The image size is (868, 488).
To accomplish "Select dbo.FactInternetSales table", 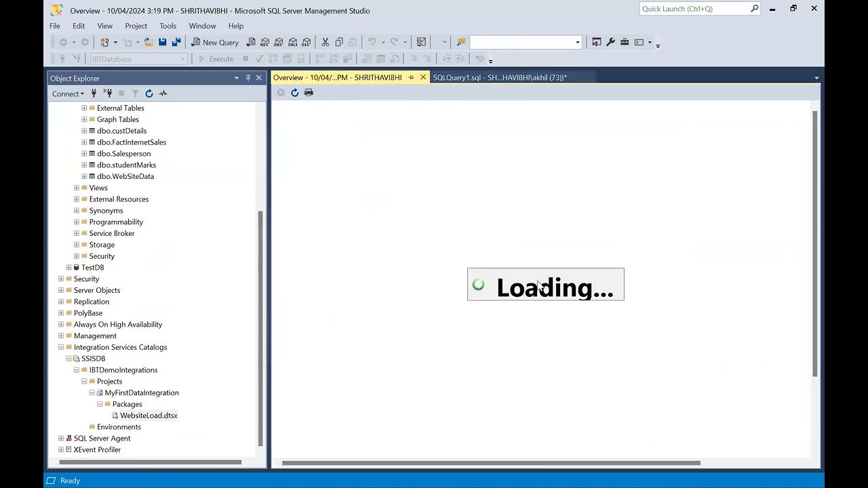I will tap(132, 142).
